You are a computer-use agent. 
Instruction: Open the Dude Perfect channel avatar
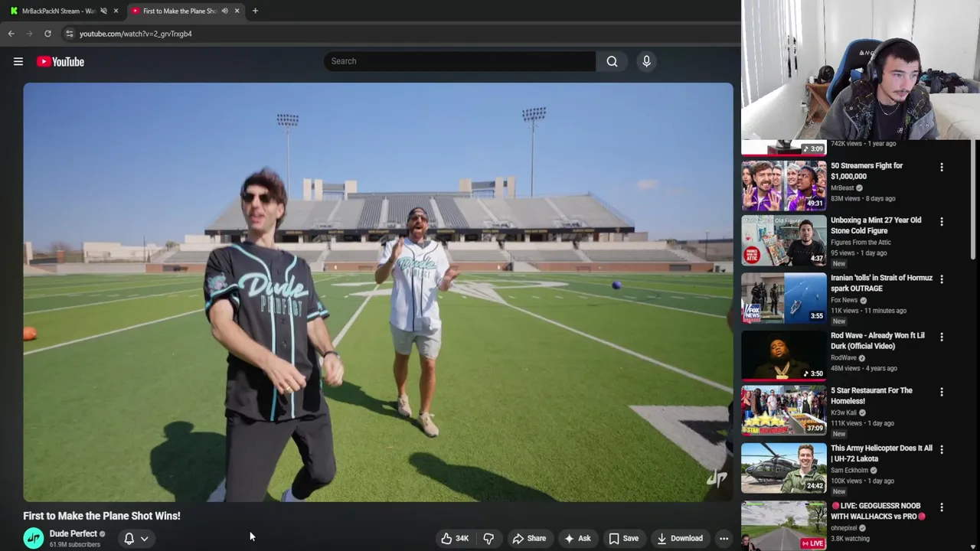point(34,539)
